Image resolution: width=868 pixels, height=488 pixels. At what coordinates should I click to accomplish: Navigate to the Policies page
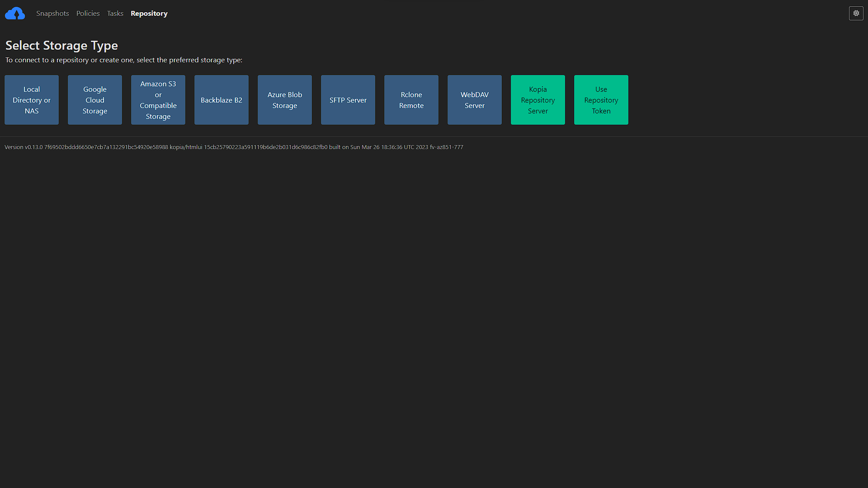(88, 13)
